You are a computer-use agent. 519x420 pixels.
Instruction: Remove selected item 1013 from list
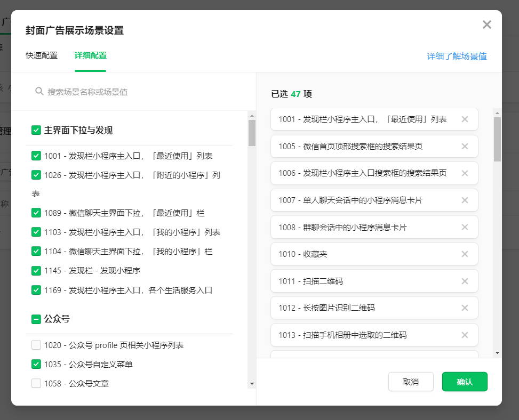[x=465, y=335]
